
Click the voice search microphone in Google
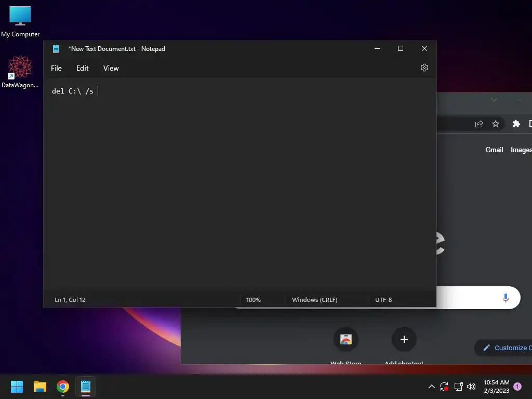506,298
